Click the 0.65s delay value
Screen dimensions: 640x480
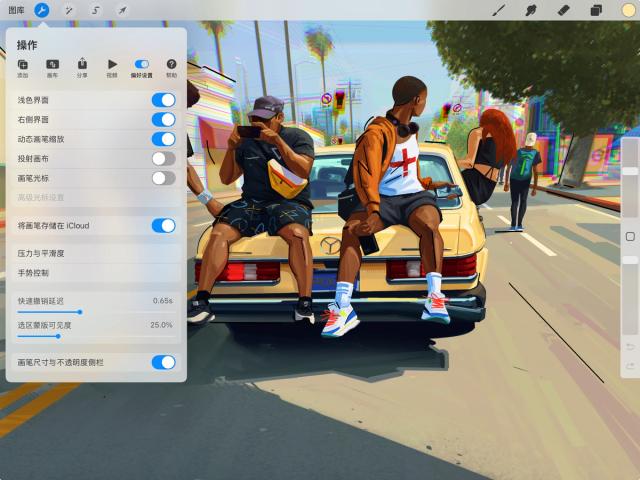click(x=163, y=301)
